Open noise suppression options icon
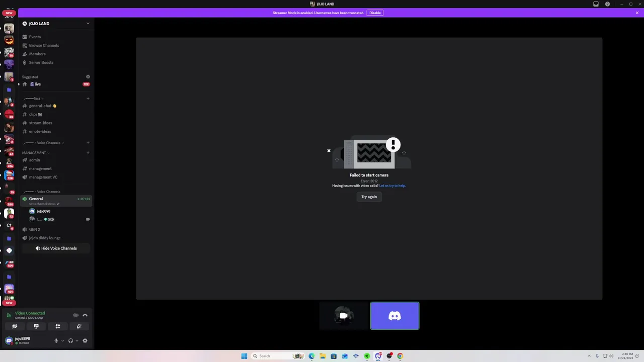Viewport: 644px width, 362px height. coord(76,315)
